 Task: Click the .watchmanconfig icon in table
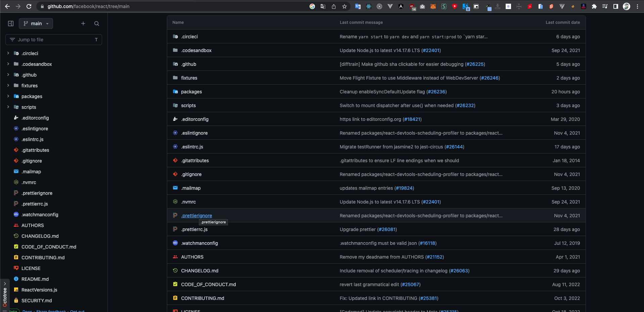point(175,243)
